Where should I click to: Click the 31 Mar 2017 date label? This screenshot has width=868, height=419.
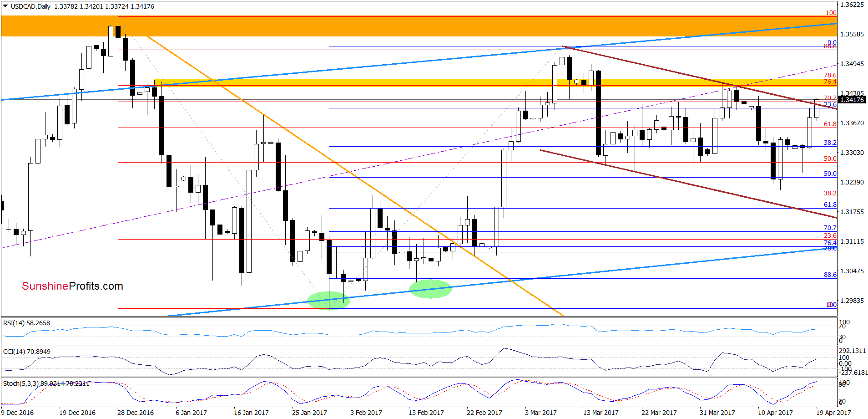[717, 413]
